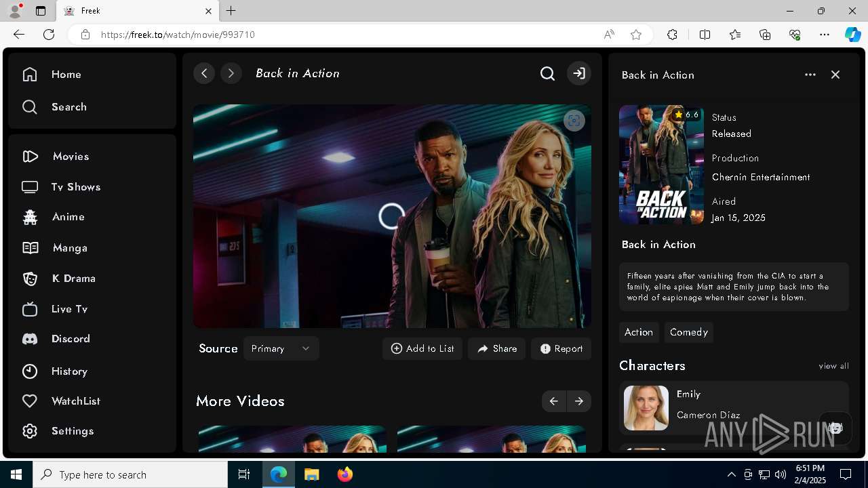Go forward with right chevron button

point(231,73)
